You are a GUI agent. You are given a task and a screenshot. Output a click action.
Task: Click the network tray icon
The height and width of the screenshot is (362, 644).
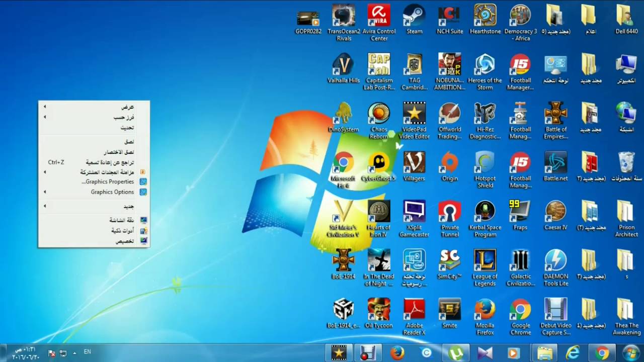click(x=63, y=353)
